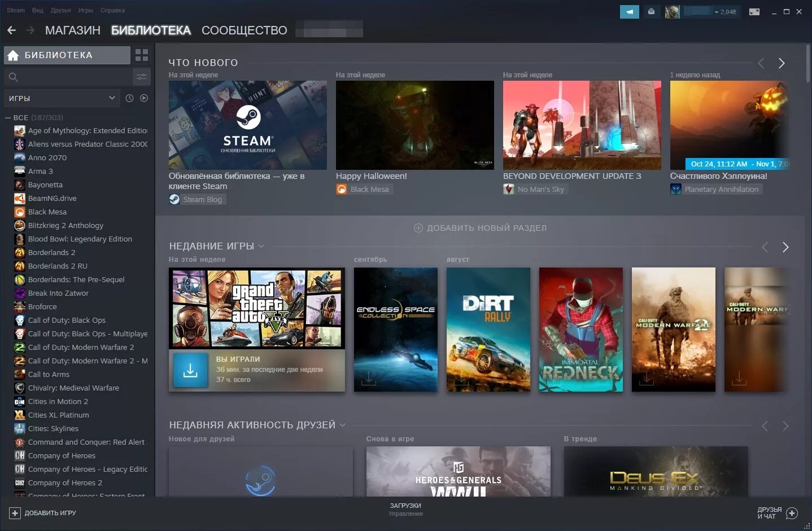Screen dimensions: 812x531
Task: Open Heroes & Generals friend activity card
Action: (459, 472)
